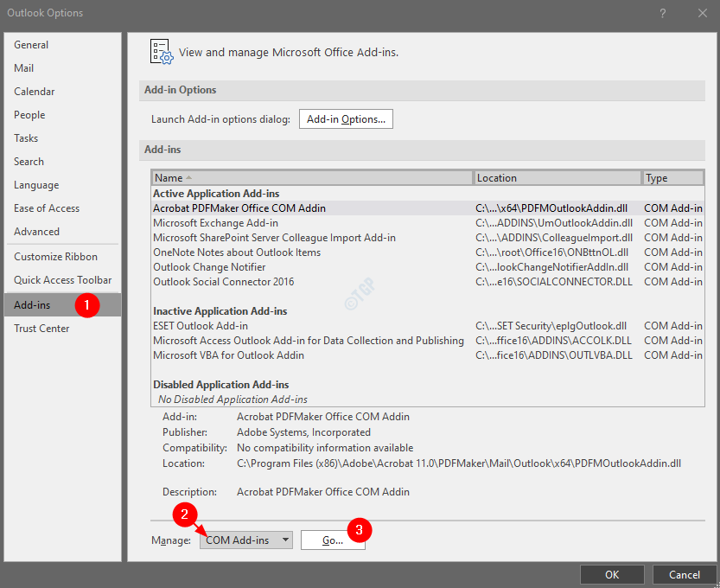Sort list by Location column header

point(558,177)
